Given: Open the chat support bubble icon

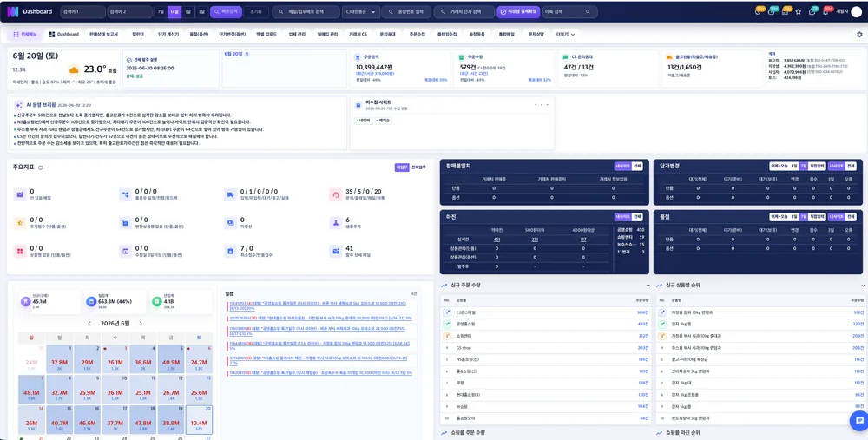Looking at the screenshot, I should pyautogui.click(x=858, y=421).
